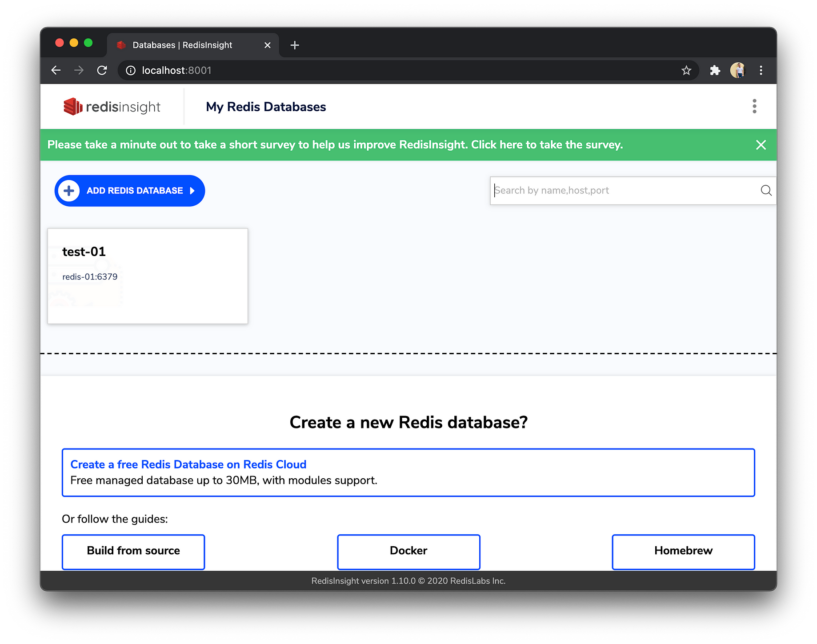
Task: Open the Chrome three-dot menu
Action: 761,70
